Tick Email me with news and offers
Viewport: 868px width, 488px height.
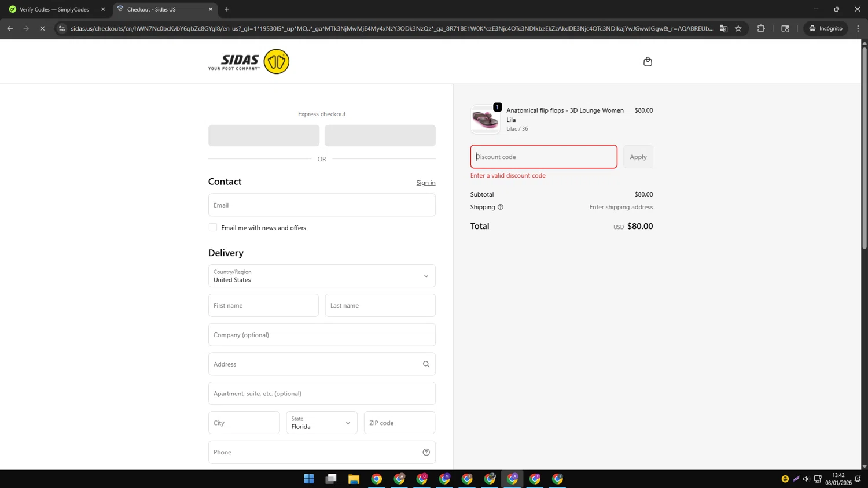pos(213,228)
